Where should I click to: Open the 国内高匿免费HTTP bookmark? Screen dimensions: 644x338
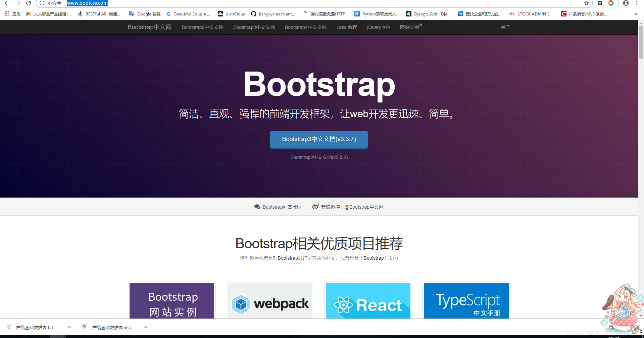(326, 14)
